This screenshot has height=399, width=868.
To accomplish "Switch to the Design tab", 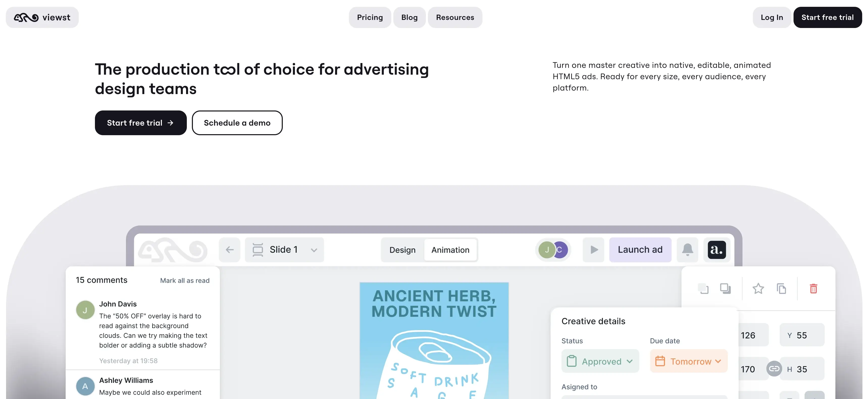I will (x=402, y=250).
